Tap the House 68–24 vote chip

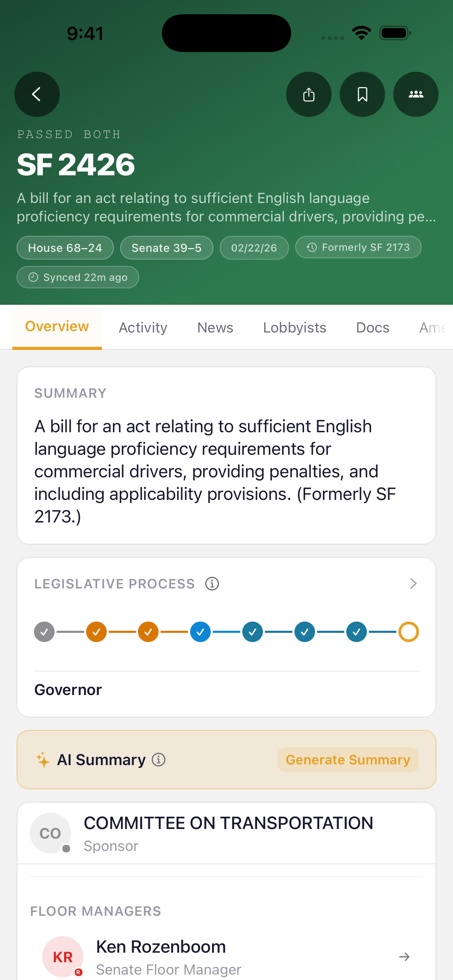65,248
